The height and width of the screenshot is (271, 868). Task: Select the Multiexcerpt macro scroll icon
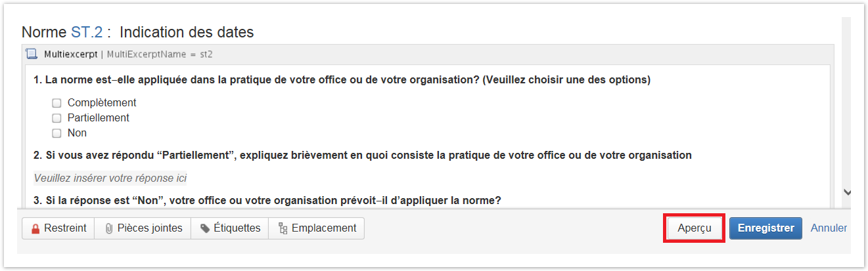pyautogui.click(x=32, y=54)
